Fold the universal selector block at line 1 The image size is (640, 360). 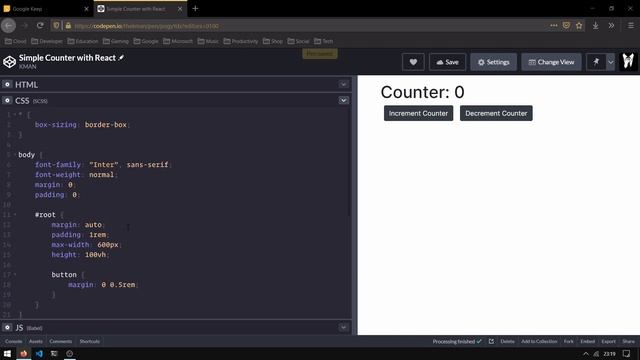click(x=15, y=115)
